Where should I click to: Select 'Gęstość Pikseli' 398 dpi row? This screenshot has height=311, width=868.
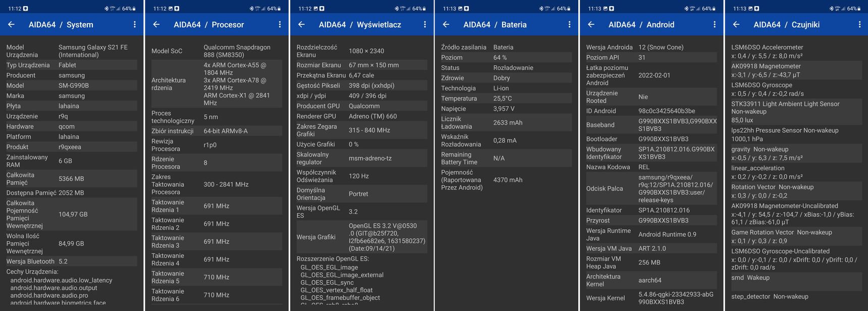coord(361,85)
